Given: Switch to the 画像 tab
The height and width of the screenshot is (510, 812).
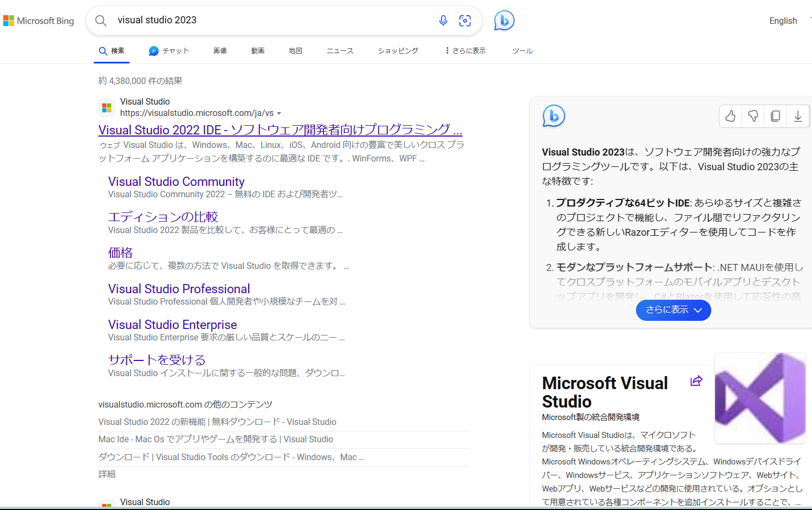Looking at the screenshot, I should tap(220, 50).
